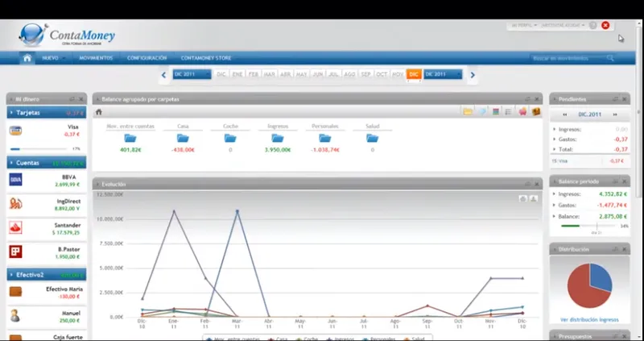Focus the Buscar en movimientos search field
The width and height of the screenshot is (644, 341).
569,58
